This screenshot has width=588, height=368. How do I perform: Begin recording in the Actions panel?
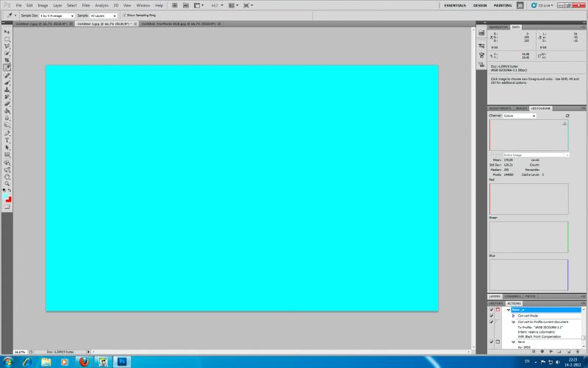tap(542, 352)
